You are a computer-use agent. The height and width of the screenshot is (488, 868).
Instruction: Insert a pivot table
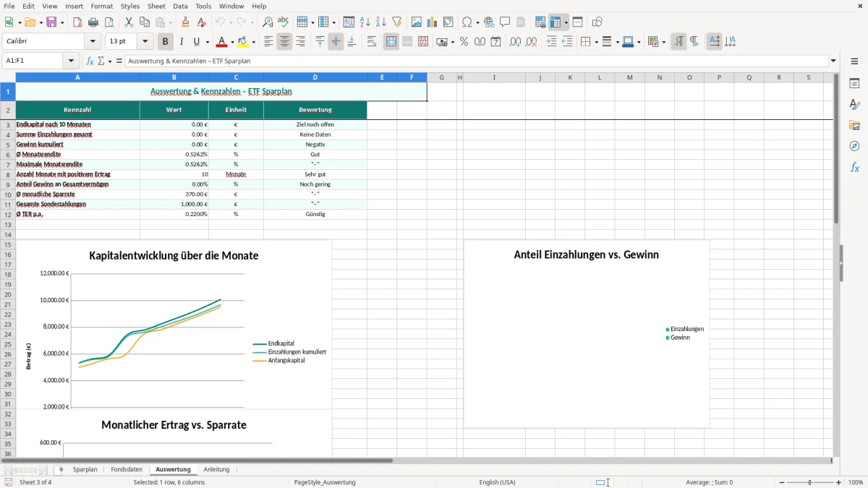click(448, 22)
